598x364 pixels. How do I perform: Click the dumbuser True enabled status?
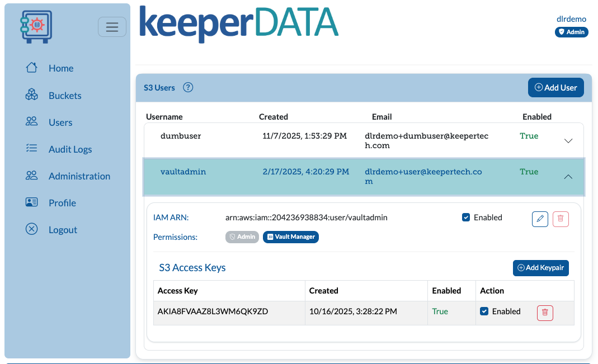click(529, 136)
